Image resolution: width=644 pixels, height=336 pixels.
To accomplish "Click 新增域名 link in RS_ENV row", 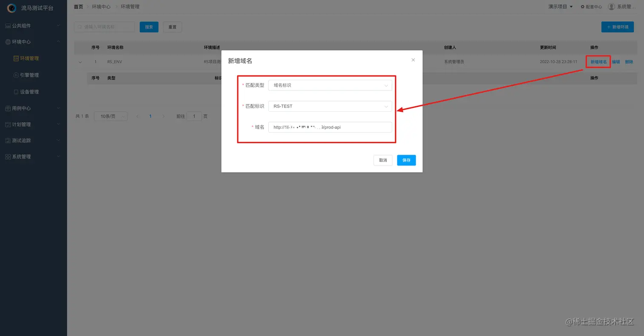I will [598, 62].
